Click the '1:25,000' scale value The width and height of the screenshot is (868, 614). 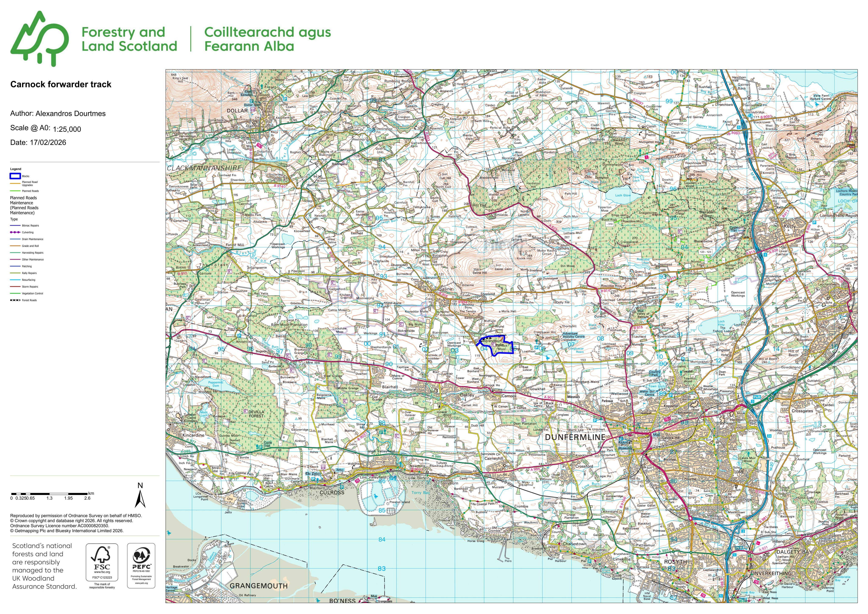point(67,129)
